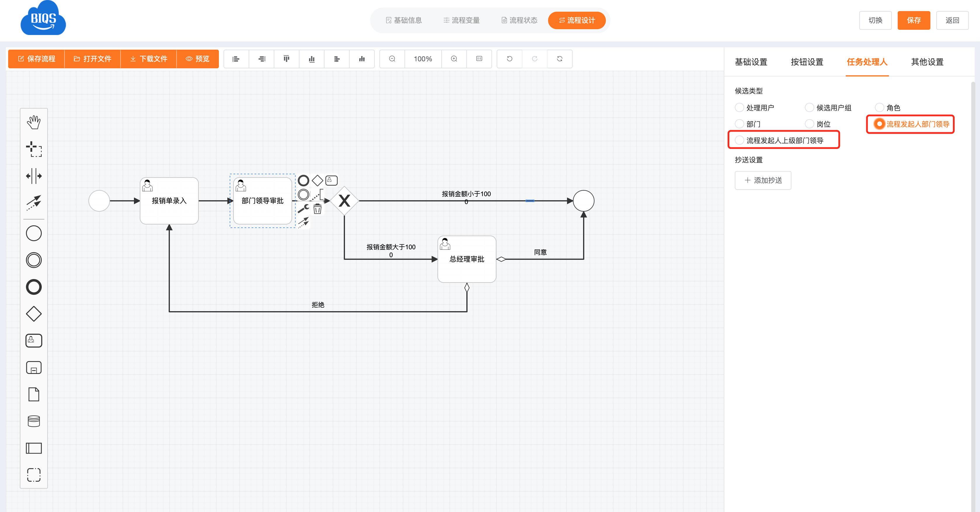Select 流程发起人上级部门领导 radio option
Image resolution: width=980 pixels, height=512 pixels.
tap(779, 140)
